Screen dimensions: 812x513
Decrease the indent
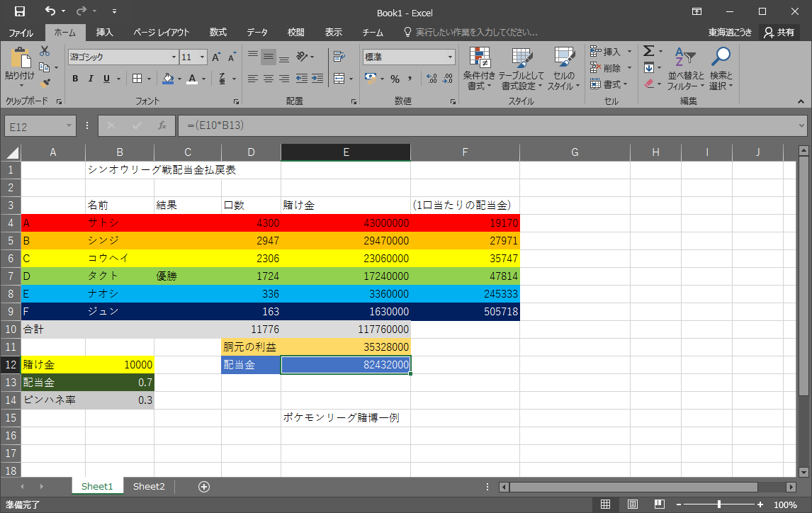[301, 79]
